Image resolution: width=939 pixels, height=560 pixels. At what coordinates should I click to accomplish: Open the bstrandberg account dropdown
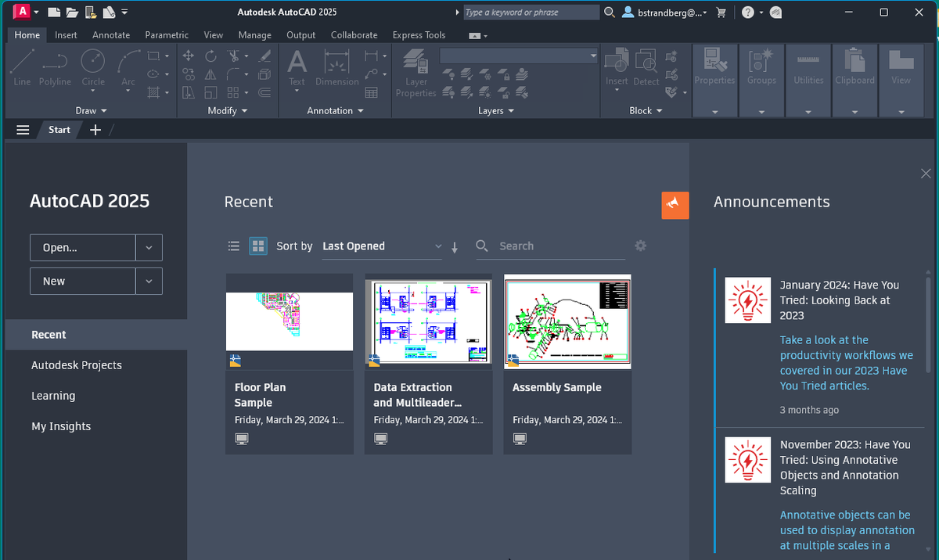coord(666,13)
